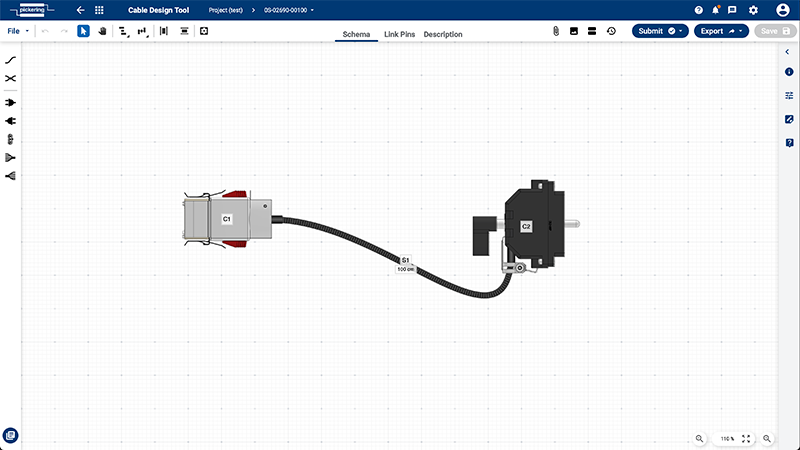Select the C1 connector on canvas
The height and width of the screenshot is (450, 800).
[x=228, y=219]
